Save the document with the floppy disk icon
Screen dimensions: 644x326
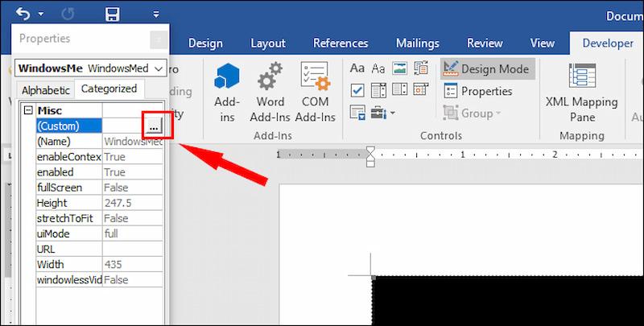pos(112,14)
